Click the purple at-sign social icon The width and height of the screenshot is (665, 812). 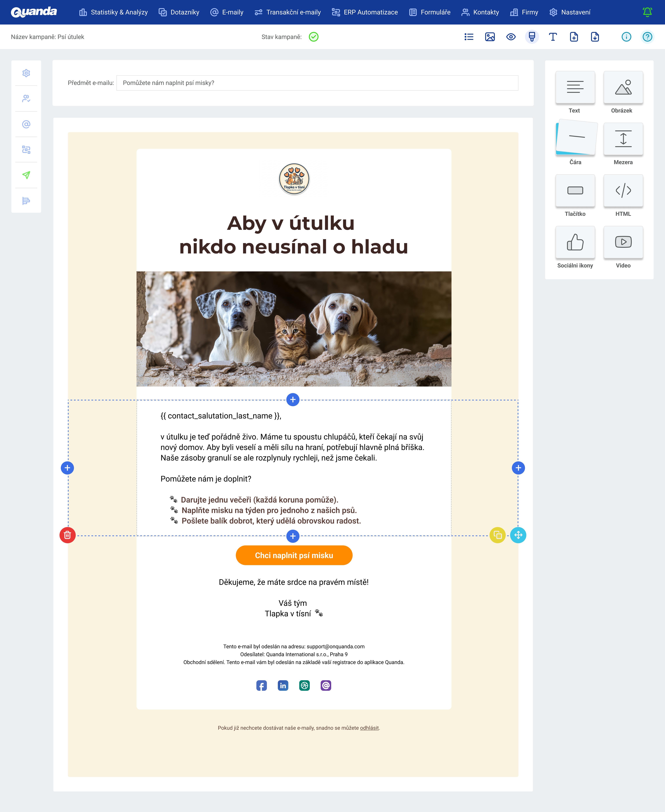click(326, 685)
